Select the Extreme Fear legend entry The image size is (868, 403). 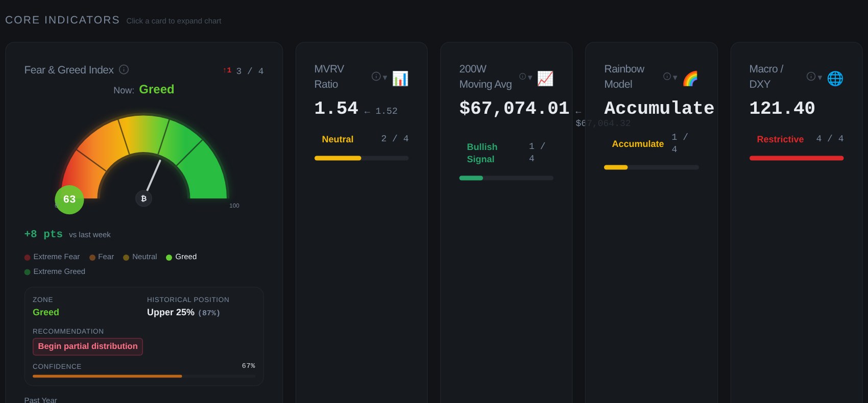[x=52, y=257]
